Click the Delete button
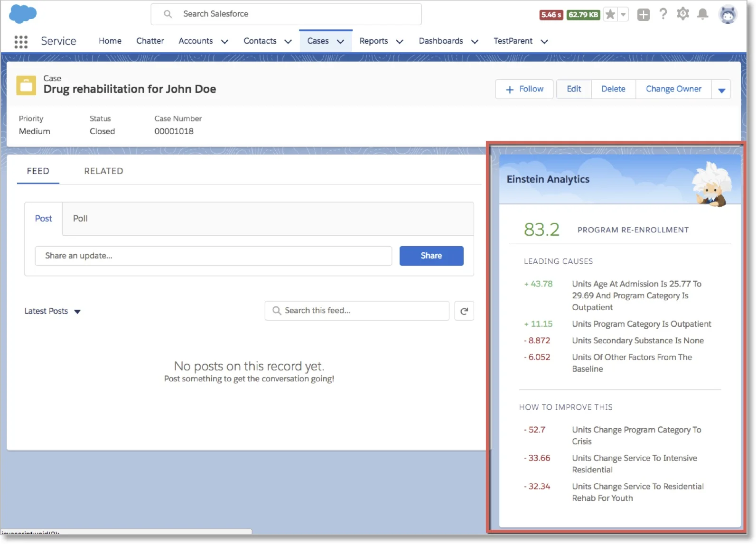The image size is (756, 544). pos(613,89)
